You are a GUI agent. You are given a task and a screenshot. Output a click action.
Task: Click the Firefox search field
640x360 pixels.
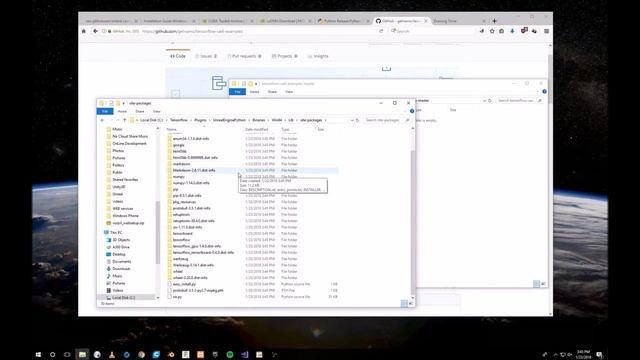coord(433,31)
